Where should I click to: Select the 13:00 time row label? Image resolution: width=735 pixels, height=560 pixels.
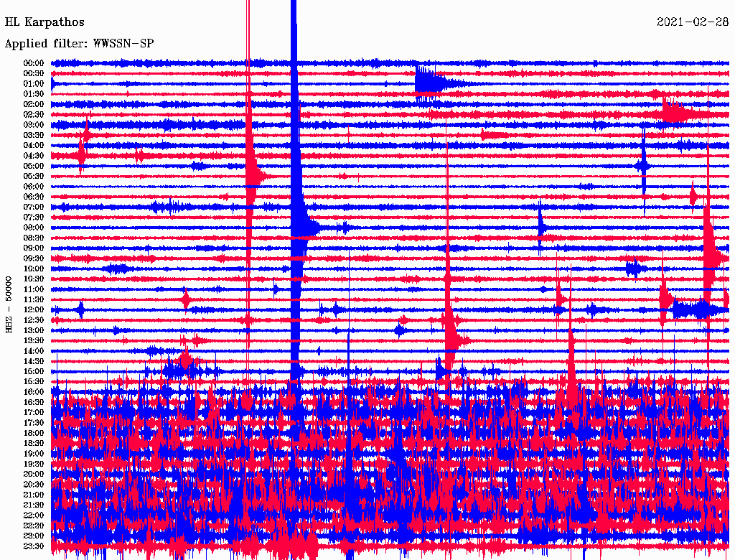click(34, 330)
